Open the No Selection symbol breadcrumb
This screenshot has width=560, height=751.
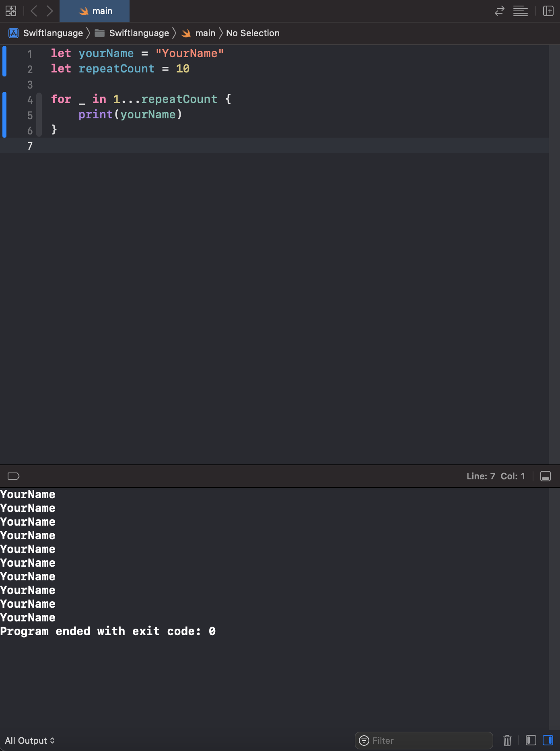point(253,33)
